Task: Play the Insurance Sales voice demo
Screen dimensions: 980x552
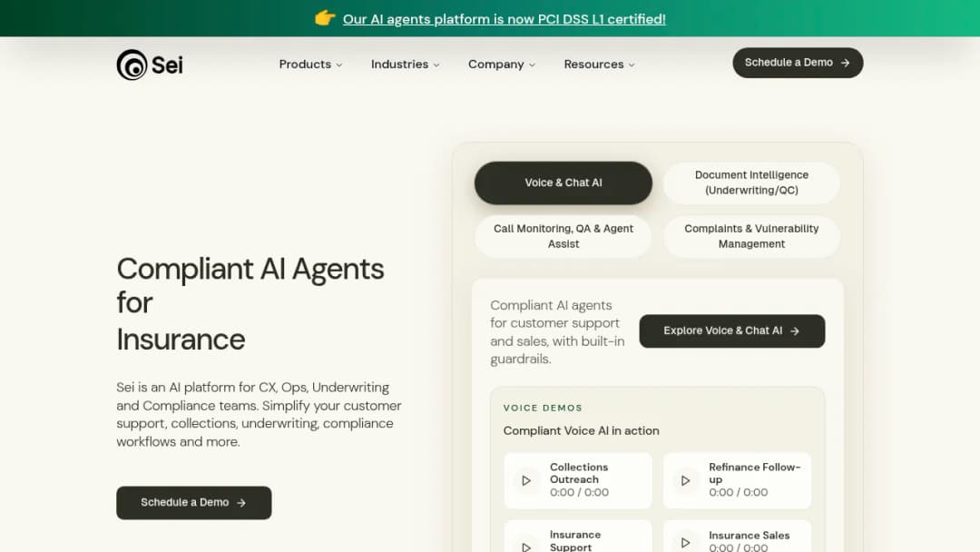Action: click(686, 543)
